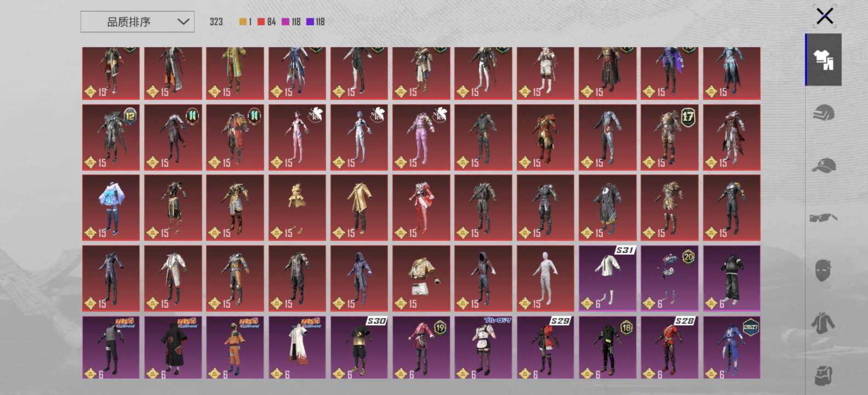The height and width of the screenshot is (395, 868).
Task: Pick the pink outfit with 19 badge
Action: [421, 348]
